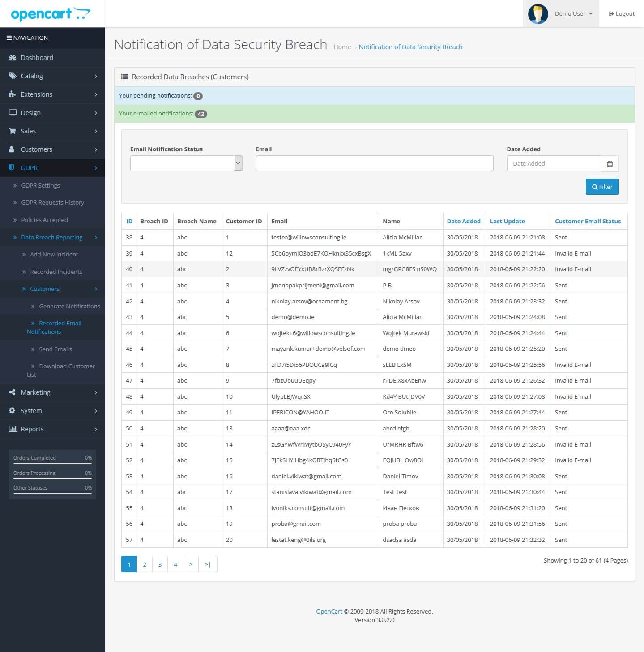Click the Home breadcrumb link

point(342,47)
